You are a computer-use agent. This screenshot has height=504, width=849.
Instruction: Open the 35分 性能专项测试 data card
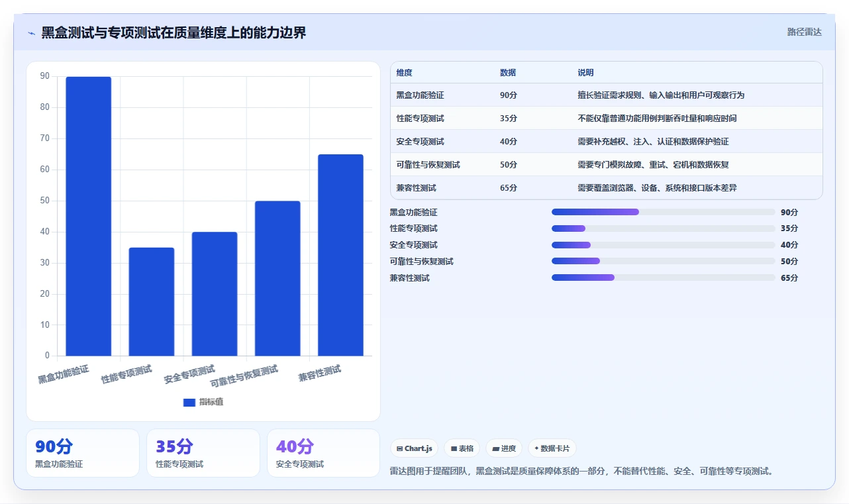(203, 453)
